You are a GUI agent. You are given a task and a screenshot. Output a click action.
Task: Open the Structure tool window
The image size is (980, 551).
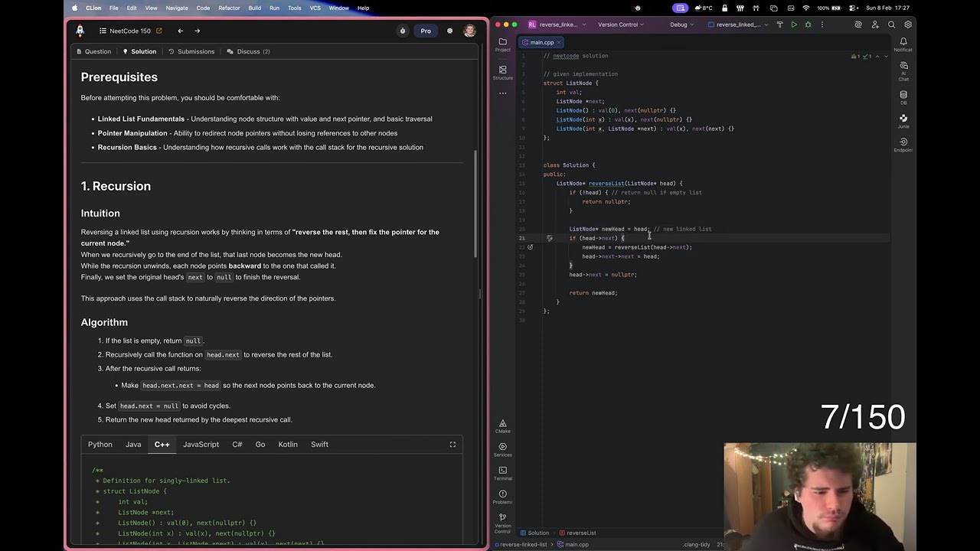coord(502,73)
